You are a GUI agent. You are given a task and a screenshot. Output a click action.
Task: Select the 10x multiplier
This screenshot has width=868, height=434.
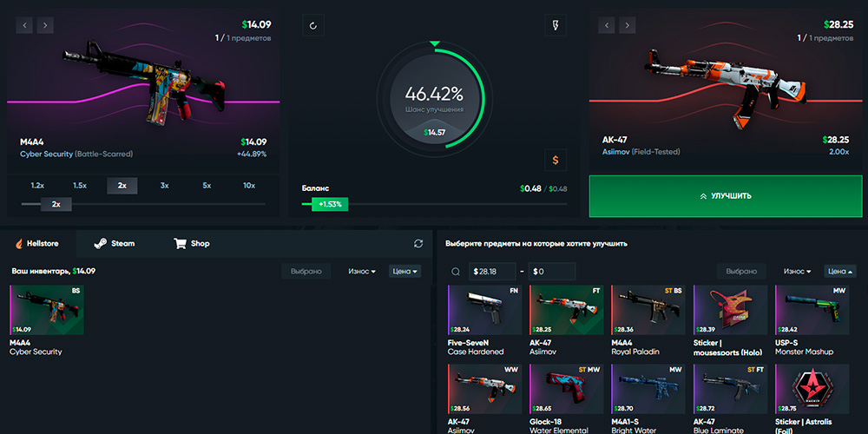click(249, 186)
